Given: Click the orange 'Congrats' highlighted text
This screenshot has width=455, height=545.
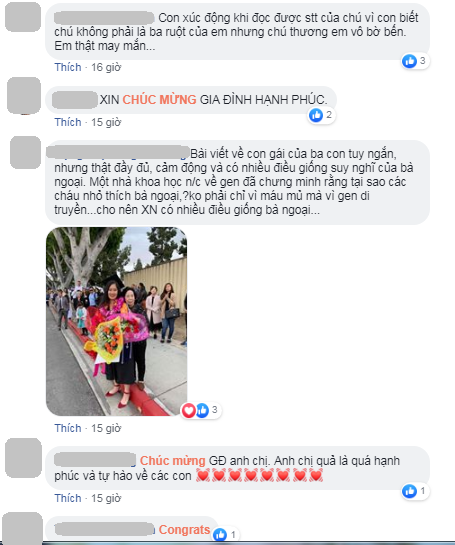Looking at the screenshot, I should point(184,530).
